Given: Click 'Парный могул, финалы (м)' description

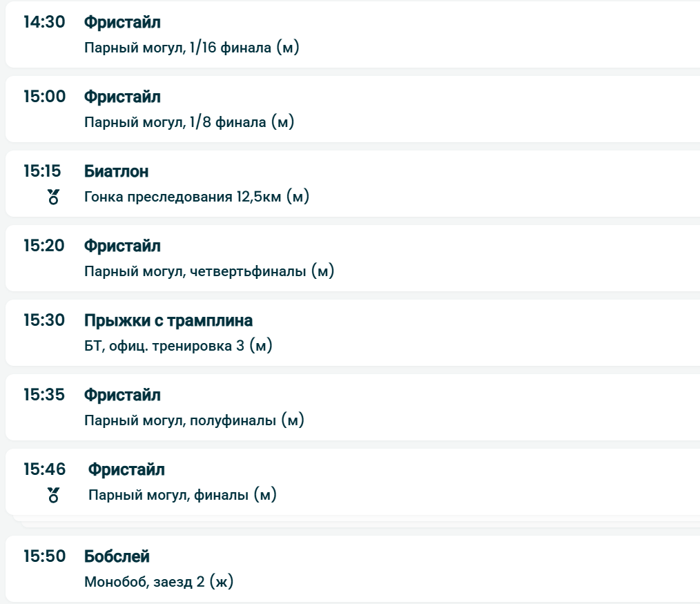Looking at the screenshot, I should coord(182,495).
